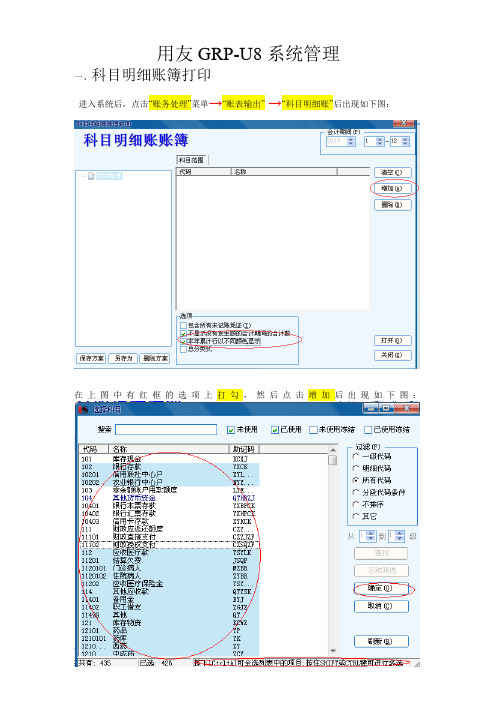Select the 其它 filter radio button
The width and height of the screenshot is (496, 702).
(356, 516)
